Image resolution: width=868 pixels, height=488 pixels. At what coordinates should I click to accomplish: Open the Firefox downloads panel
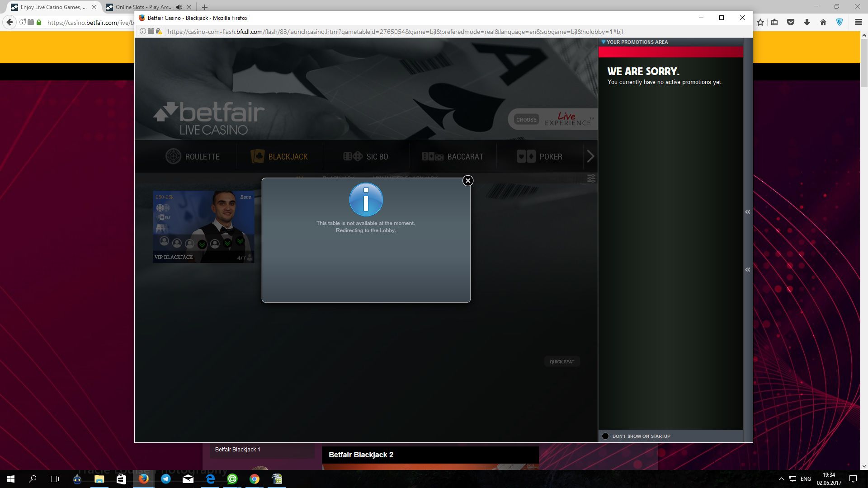pyautogui.click(x=807, y=22)
